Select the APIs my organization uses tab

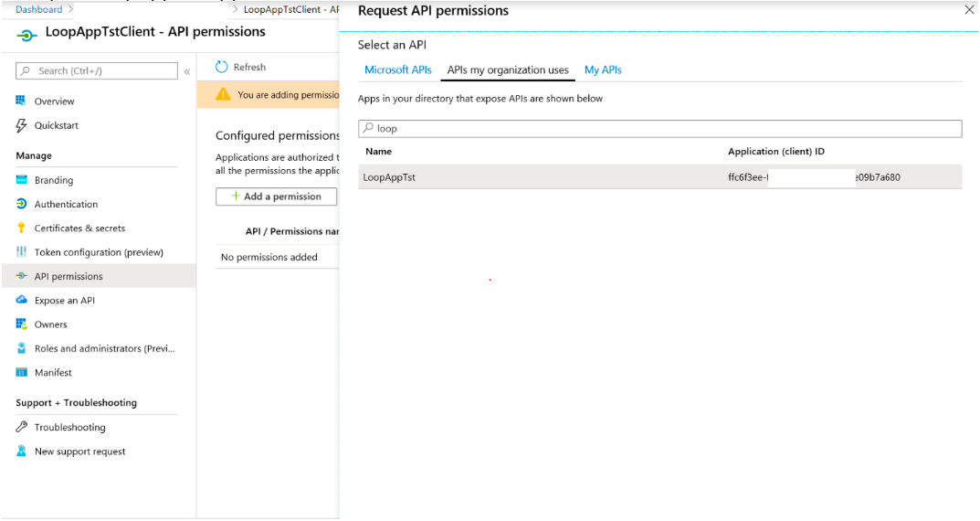click(508, 70)
